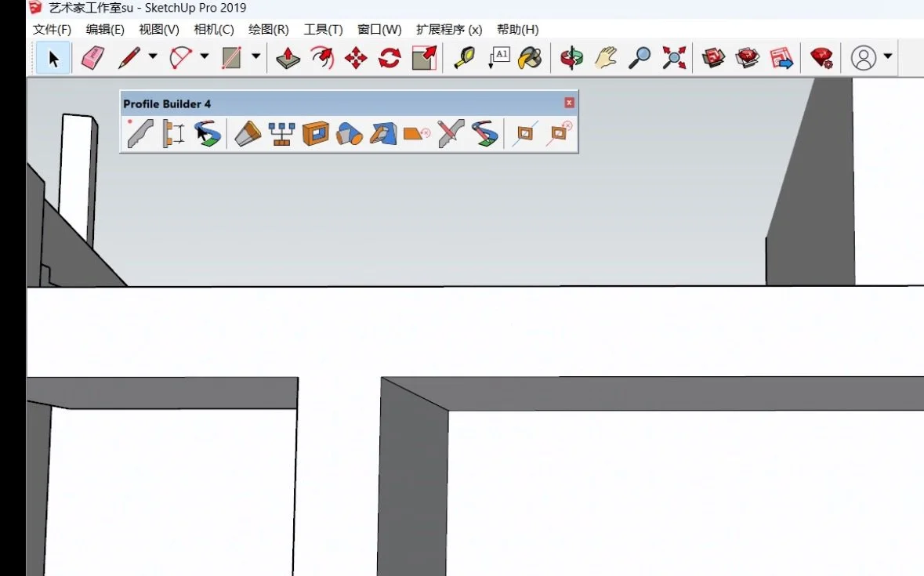Open the 3D Warehouse icon
924x576 pixels.
(713, 58)
